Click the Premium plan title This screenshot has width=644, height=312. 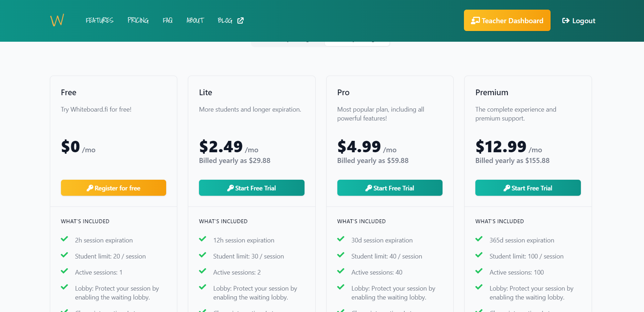click(x=492, y=92)
